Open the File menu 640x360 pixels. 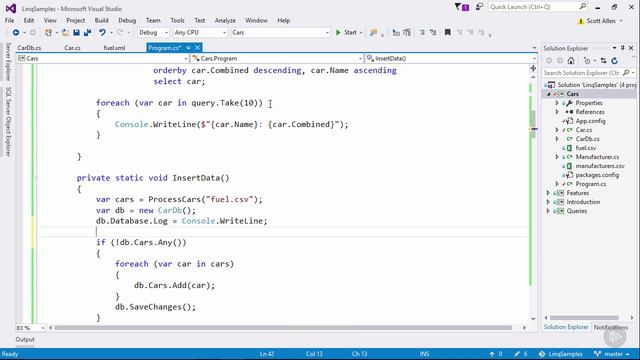(x=9, y=20)
